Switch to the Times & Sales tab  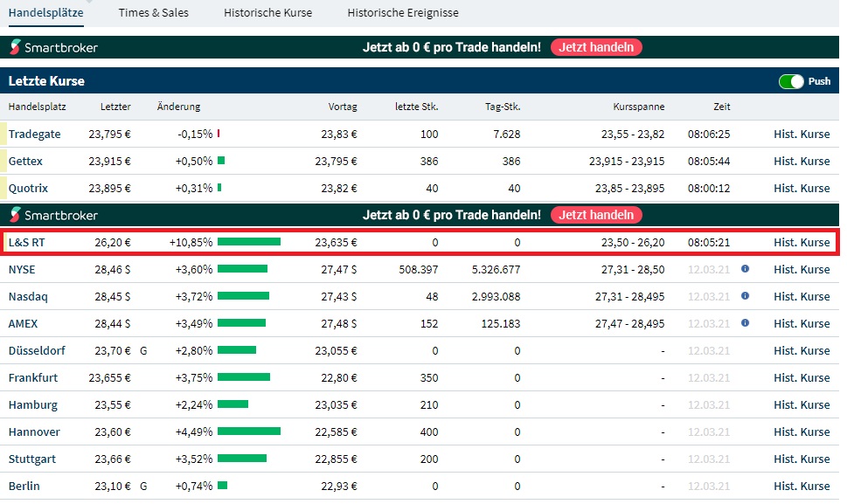tap(153, 13)
